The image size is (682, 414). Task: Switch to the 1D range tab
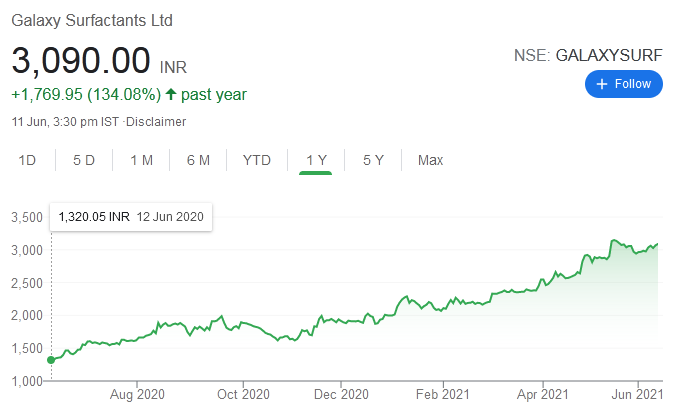click(x=28, y=160)
